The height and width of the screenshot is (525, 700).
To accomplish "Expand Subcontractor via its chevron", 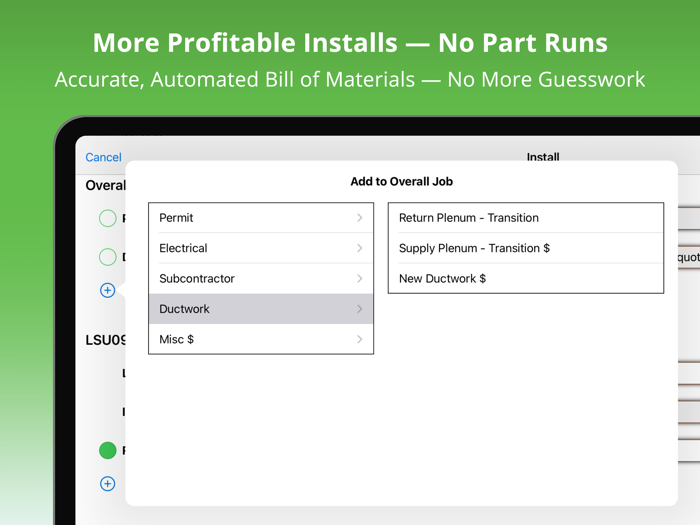I will click(360, 279).
